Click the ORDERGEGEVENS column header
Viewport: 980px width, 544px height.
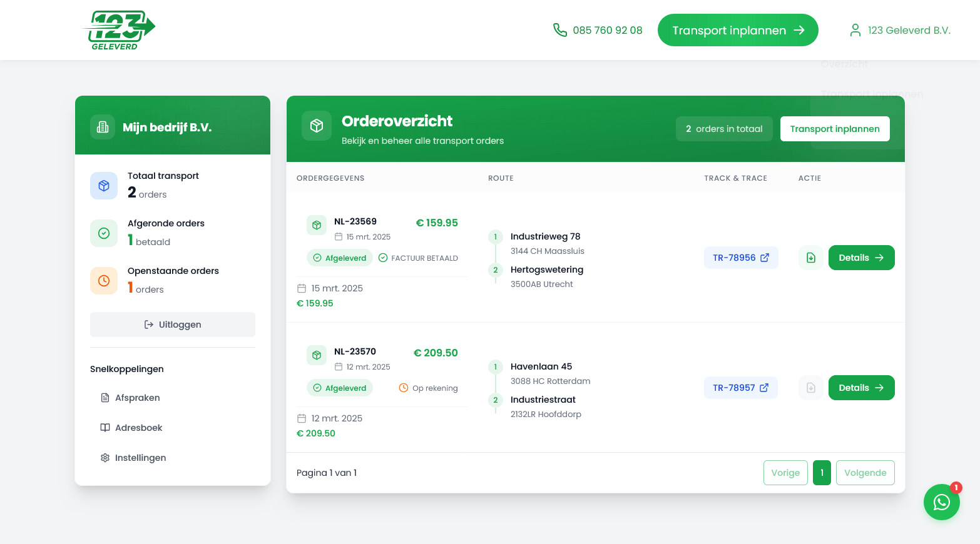click(330, 178)
